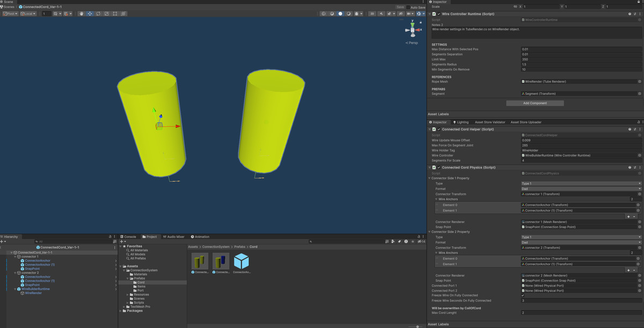The height and width of the screenshot is (328, 644).
Task: Toggle Connected Cord Helper script checkbox
Action: pyautogui.click(x=438, y=129)
